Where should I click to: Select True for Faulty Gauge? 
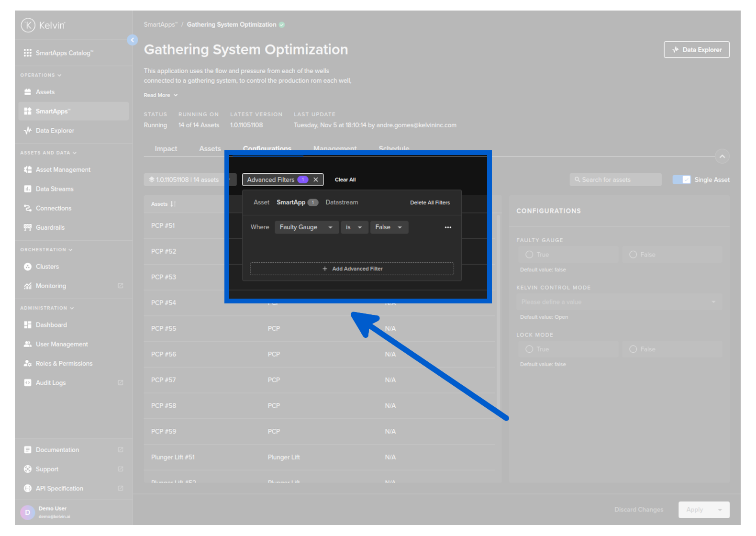point(530,255)
